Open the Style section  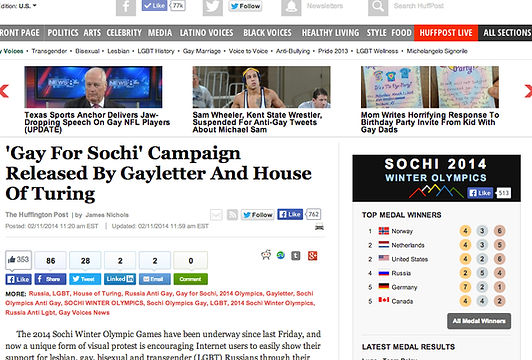pos(377,33)
